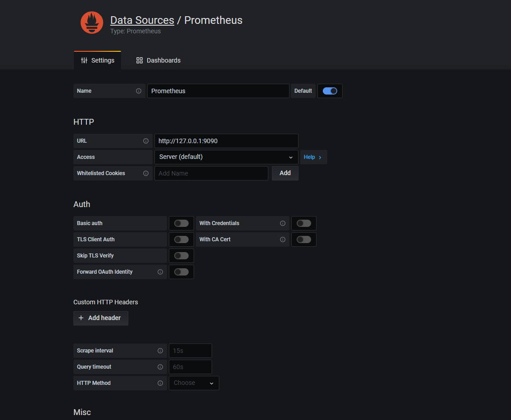The image size is (511, 420).
Task: Click the Scrape interval info icon
Action: [160, 351]
